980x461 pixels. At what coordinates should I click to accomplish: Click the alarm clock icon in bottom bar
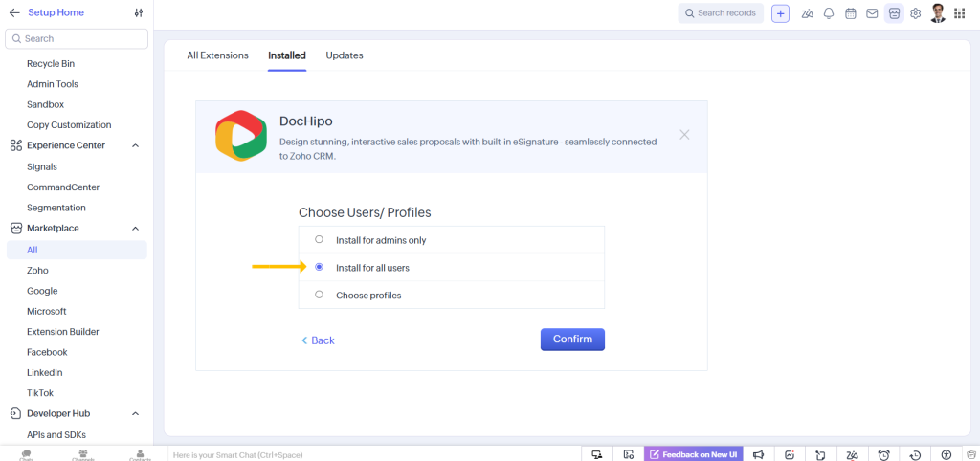(x=884, y=454)
